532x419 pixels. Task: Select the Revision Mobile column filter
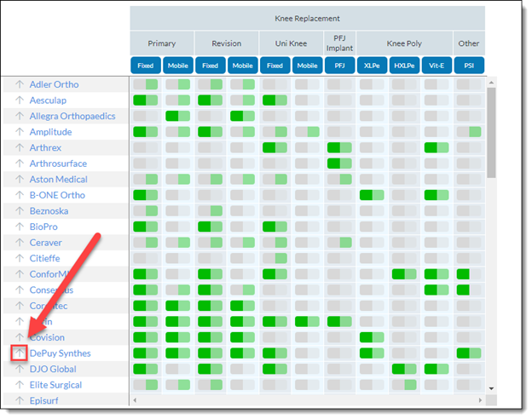click(x=243, y=66)
